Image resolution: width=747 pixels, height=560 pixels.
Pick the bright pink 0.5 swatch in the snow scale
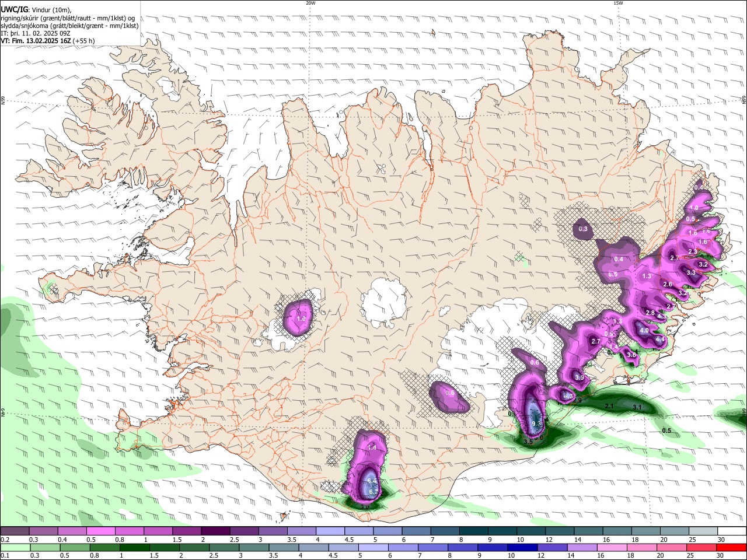point(100,531)
